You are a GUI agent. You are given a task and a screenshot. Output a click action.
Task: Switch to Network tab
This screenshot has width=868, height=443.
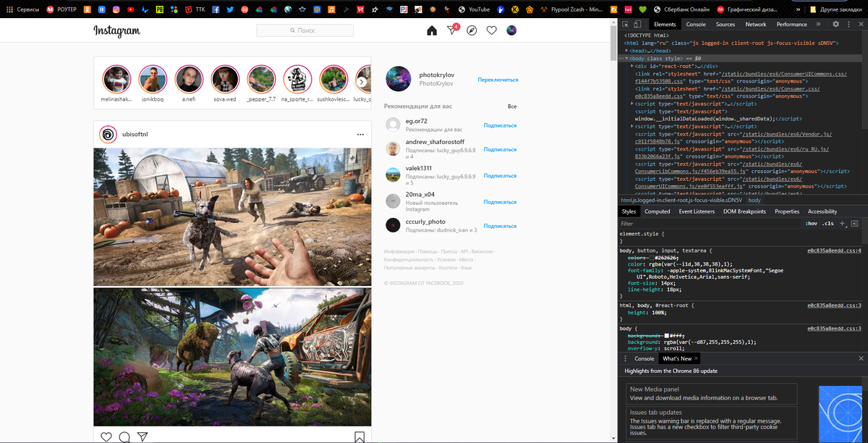(756, 24)
